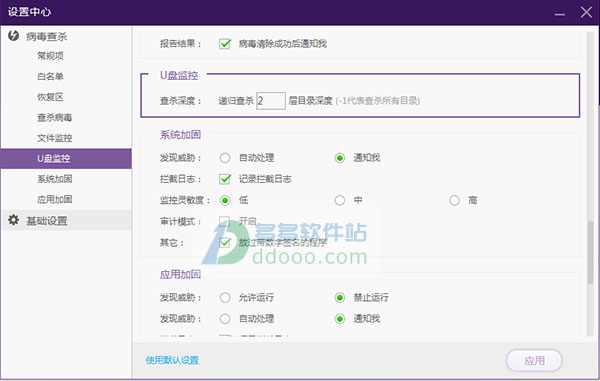Uncheck 病毒清除成功后通知我 checkbox
The image size is (600, 381).
pyautogui.click(x=225, y=44)
